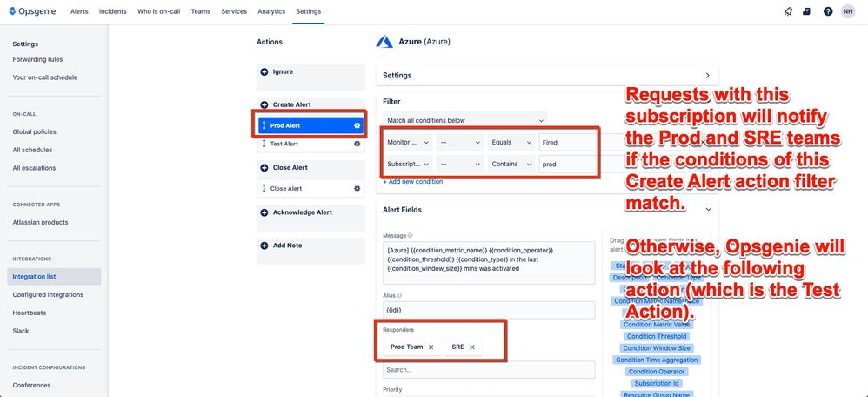
Task: Click the Opsgenie logo
Action: point(33,11)
